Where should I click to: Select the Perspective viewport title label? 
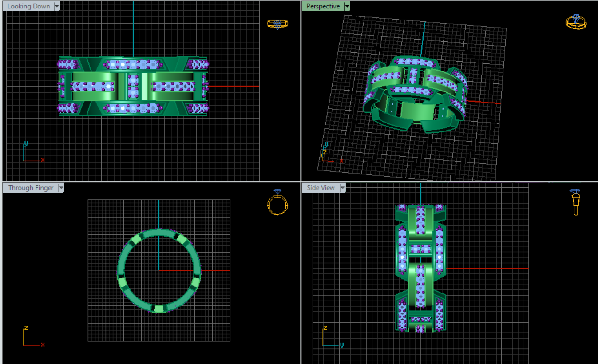coord(323,6)
